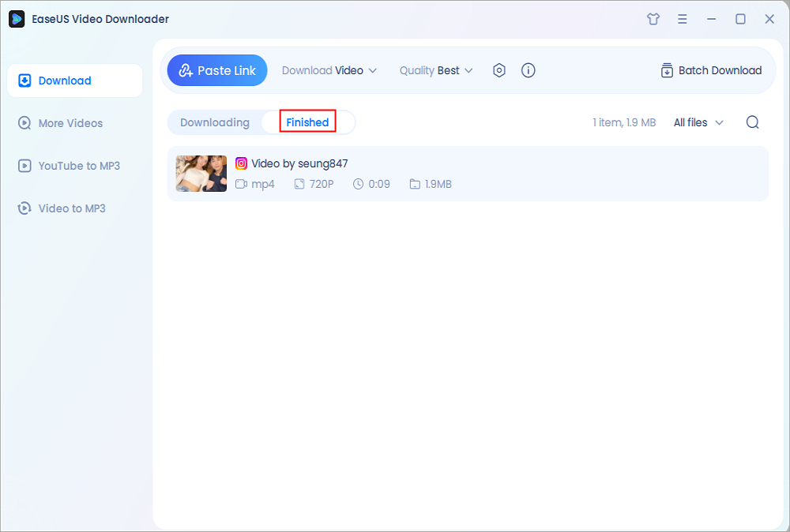Click the 1 item, 1.9 MB summary text
This screenshot has width=790, height=532.
coord(624,122)
